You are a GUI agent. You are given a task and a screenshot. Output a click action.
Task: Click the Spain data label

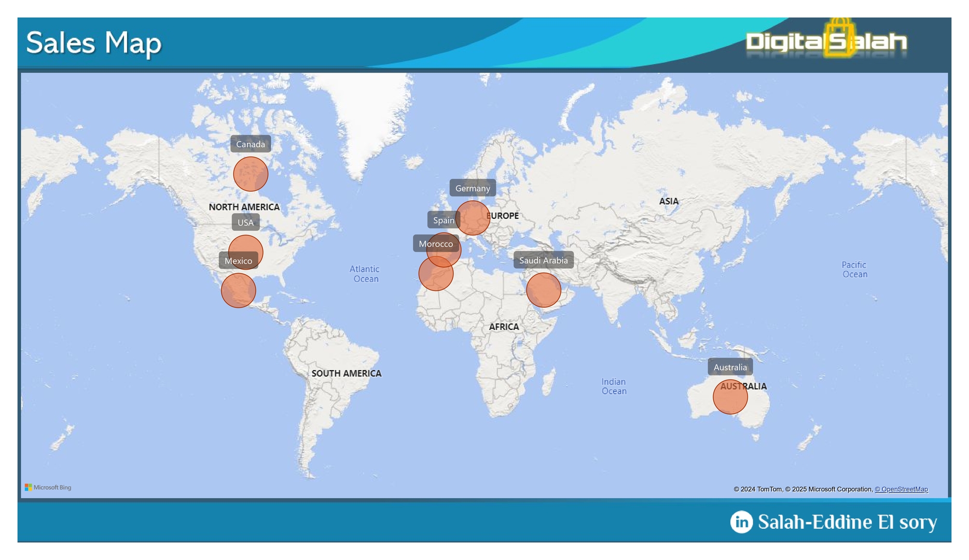coord(443,220)
